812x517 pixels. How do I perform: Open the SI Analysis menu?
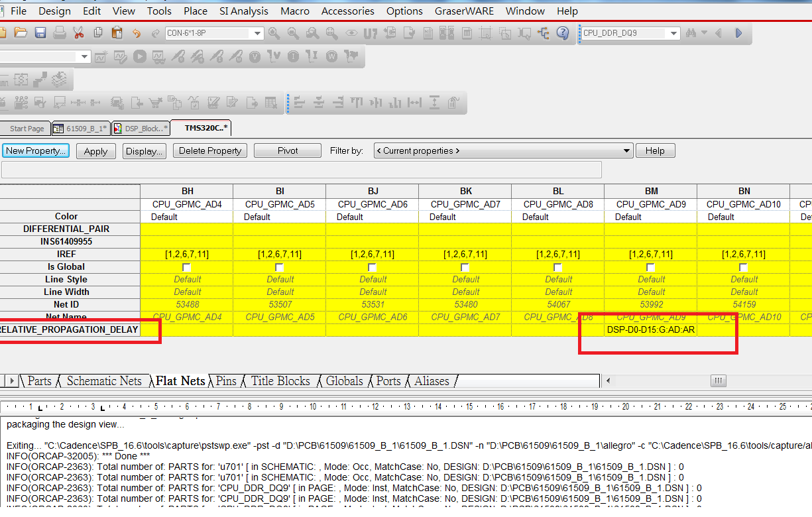244,11
